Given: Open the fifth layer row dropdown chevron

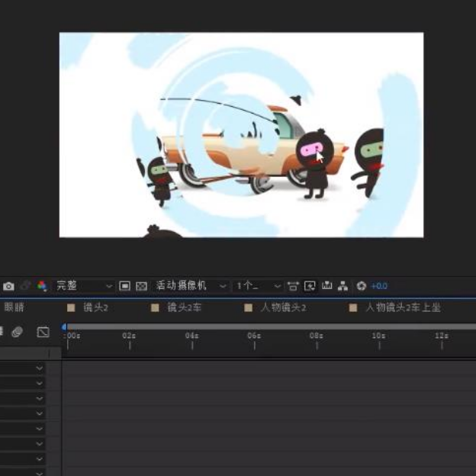Looking at the screenshot, I should click(x=40, y=429).
